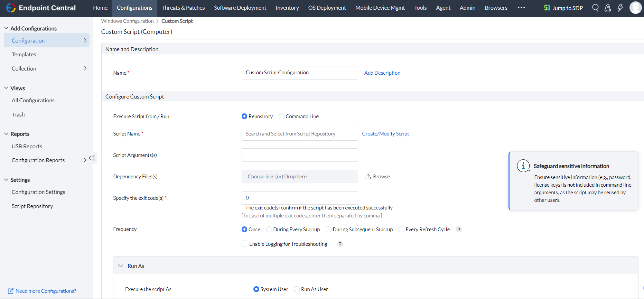Viewport: 644px width, 299px height.
Task: Open the user profile avatar
Action: click(x=635, y=8)
